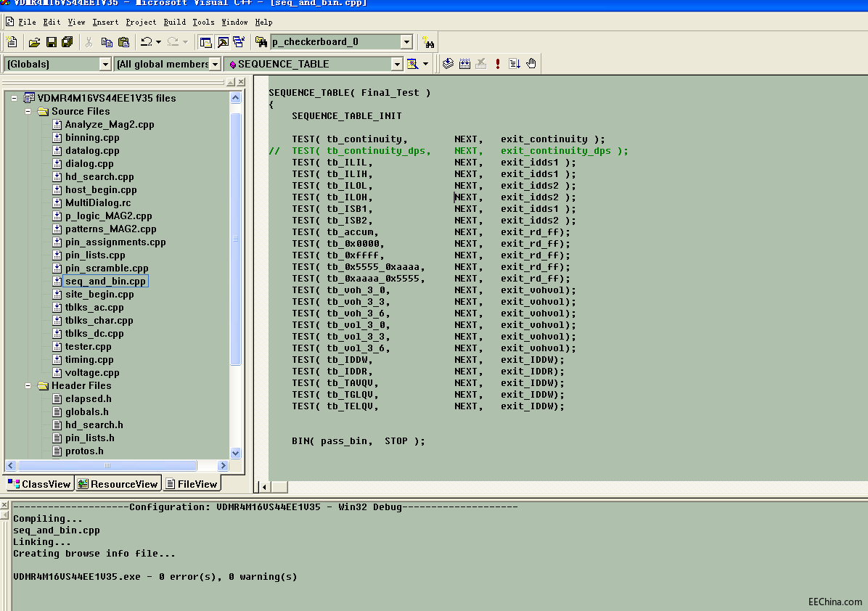The image size is (868, 611).
Task: Click the WizardBar action wand icon
Action: (412, 64)
